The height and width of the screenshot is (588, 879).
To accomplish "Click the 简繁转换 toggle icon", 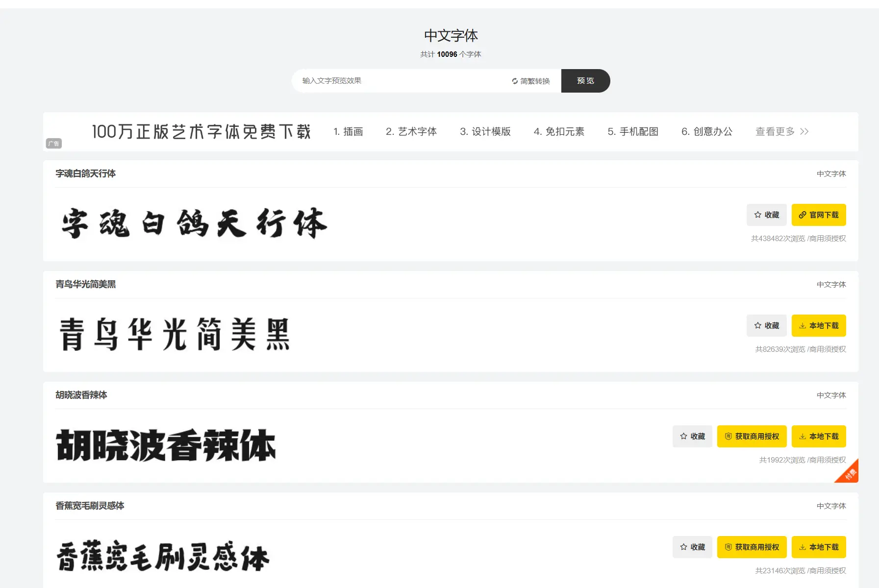I will pos(515,81).
